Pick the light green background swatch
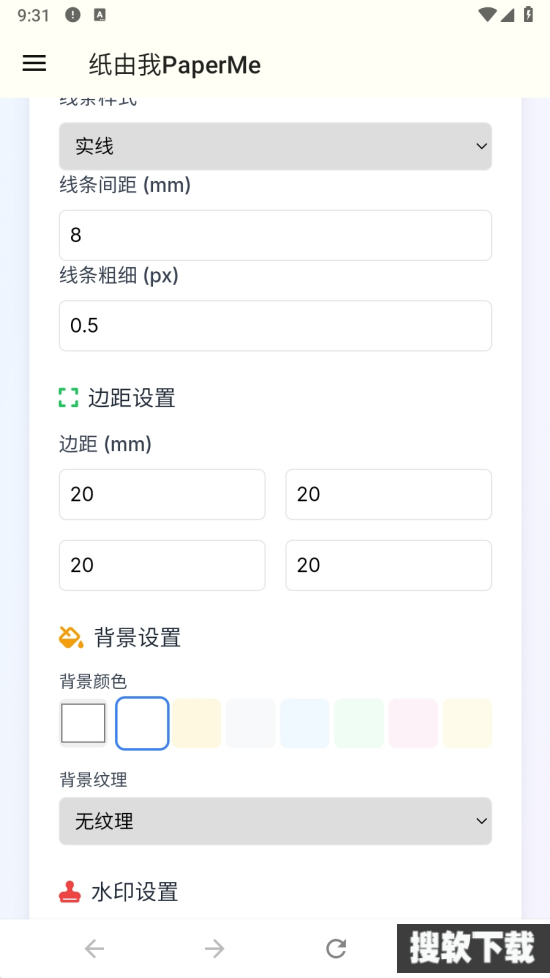 point(359,723)
